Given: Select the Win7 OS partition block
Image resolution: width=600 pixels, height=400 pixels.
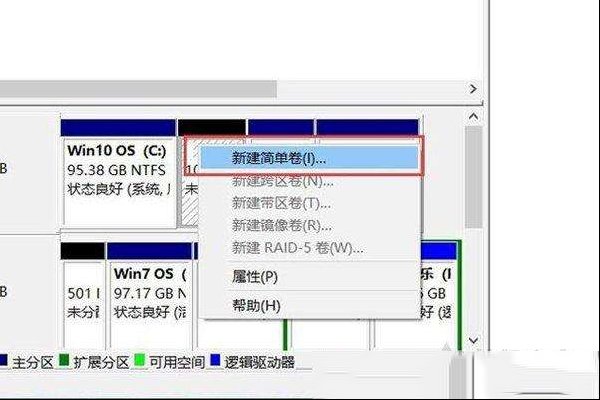Looking at the screenshot, I should click(x=150, y=295).
